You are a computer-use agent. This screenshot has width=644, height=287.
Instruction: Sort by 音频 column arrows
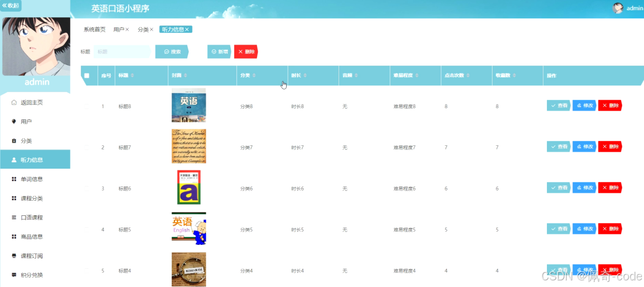tap(356, 76)
